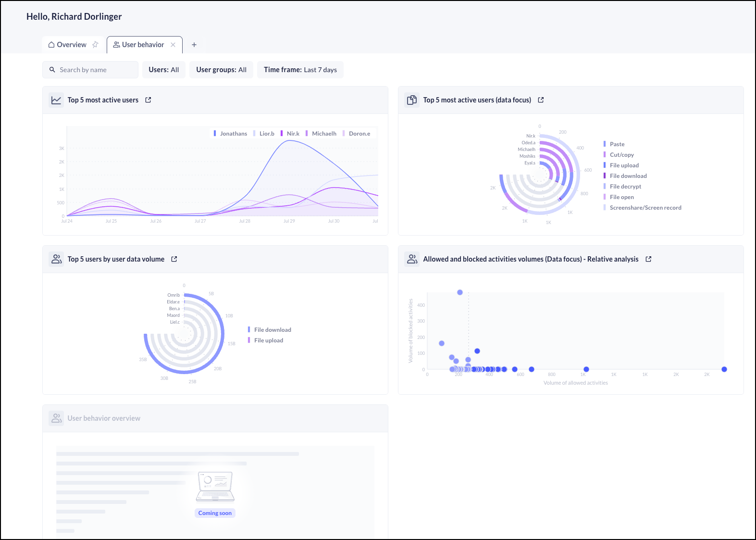
Task: Change Time frame Last 7 days filter
Action: [x=300, y=70]
